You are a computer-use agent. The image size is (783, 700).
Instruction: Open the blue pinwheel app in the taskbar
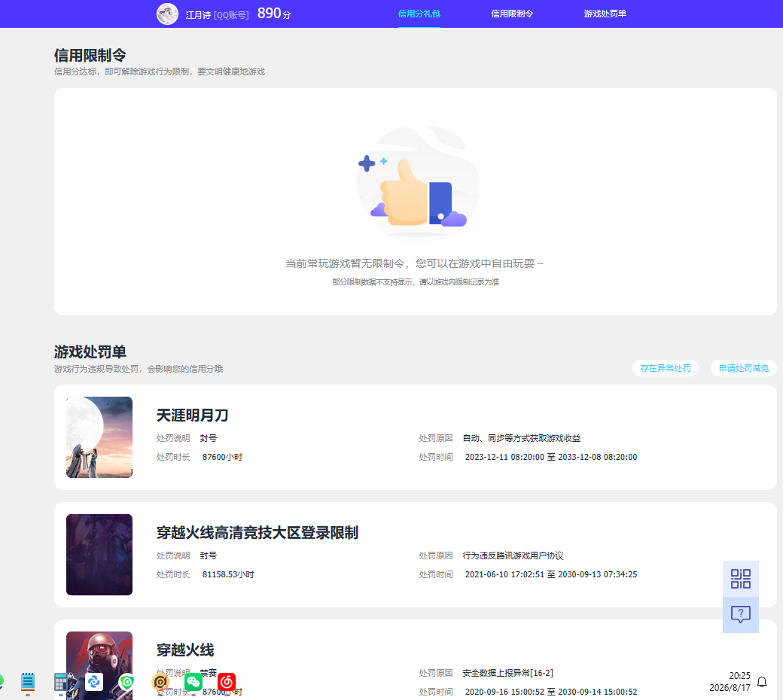[94, 681]
